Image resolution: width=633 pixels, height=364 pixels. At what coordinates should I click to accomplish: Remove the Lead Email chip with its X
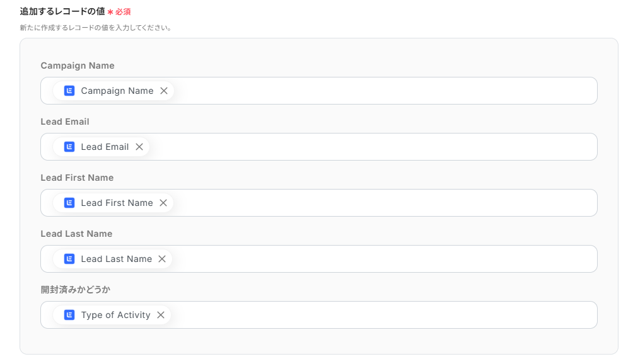(139, 147)
